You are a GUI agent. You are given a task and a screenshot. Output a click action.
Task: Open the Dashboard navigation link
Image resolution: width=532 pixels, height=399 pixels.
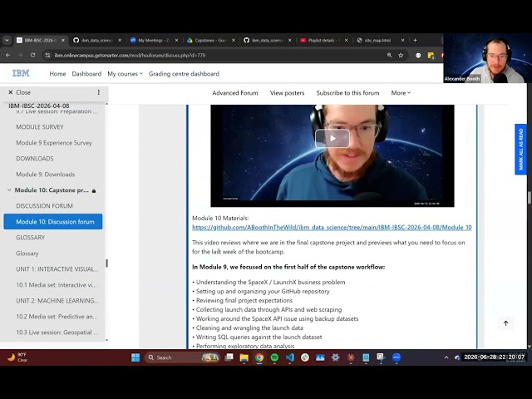click(86, 74)
